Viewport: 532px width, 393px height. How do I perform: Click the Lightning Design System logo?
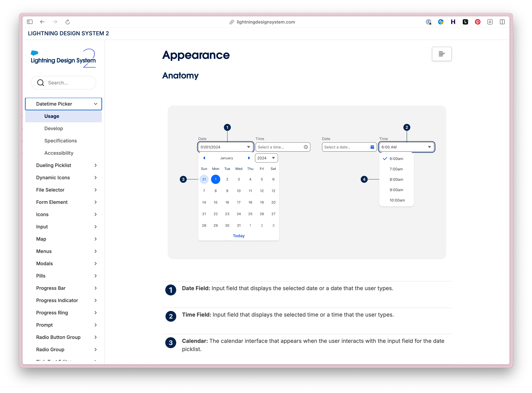[63, 58]
